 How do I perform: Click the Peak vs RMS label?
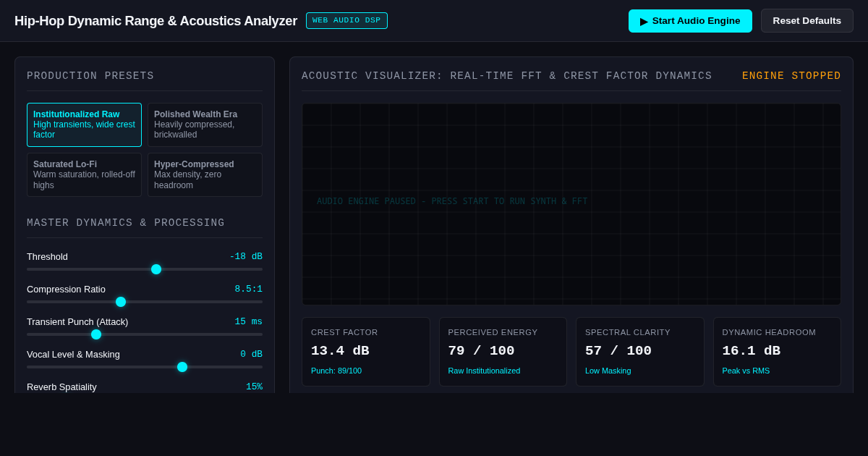(x=746, y=371)
